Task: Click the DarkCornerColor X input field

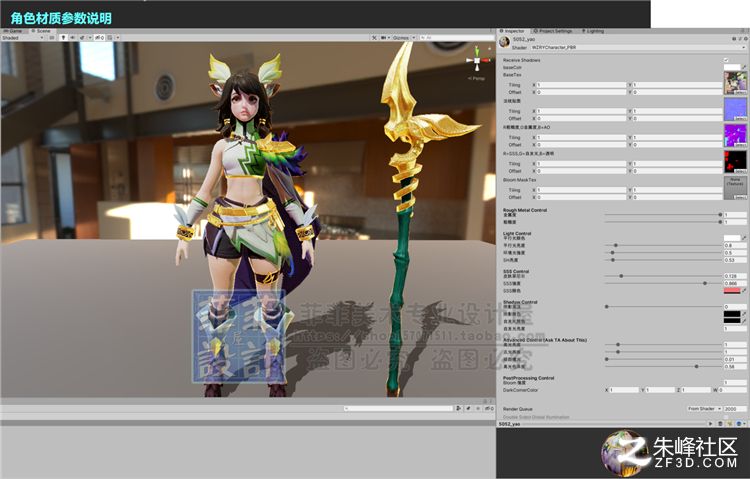Action: point(624,390)
